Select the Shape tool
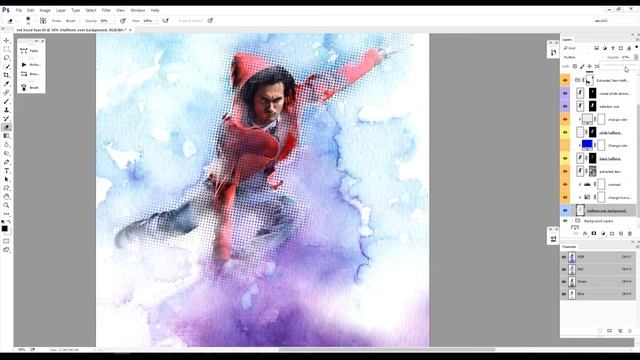640x360 pixels. coord(6,188)
